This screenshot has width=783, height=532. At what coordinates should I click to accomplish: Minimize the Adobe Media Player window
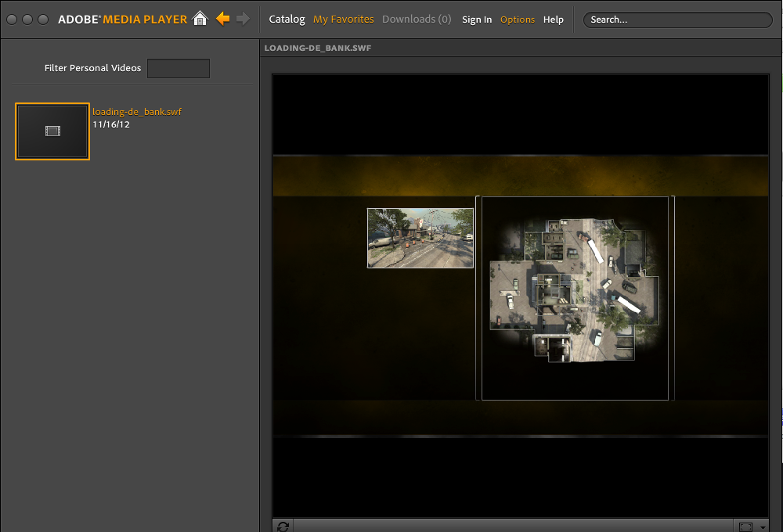click(27, 20)
